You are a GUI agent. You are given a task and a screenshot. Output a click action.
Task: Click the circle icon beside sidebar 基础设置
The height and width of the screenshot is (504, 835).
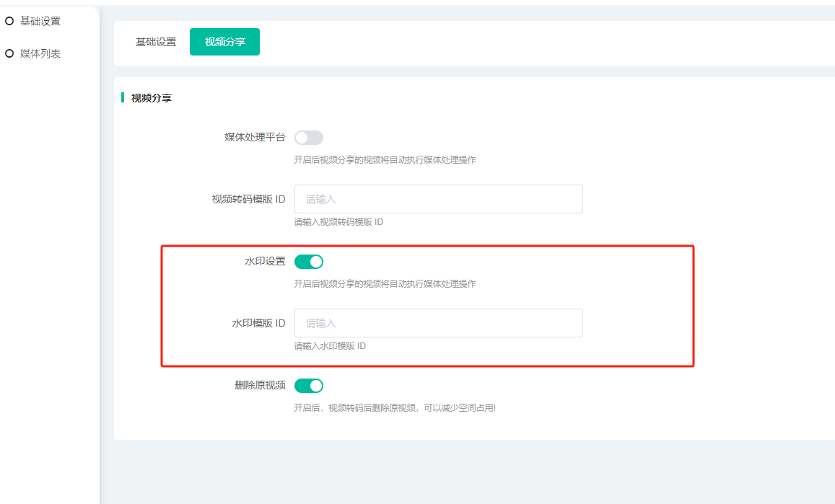[9, 22]
